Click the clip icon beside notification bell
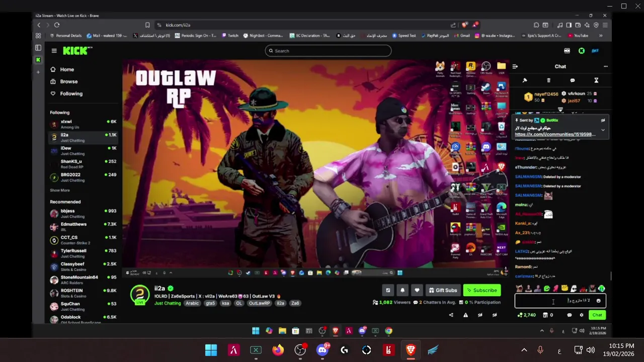Viewport: 644px width, 362px height. click(388, 290)
